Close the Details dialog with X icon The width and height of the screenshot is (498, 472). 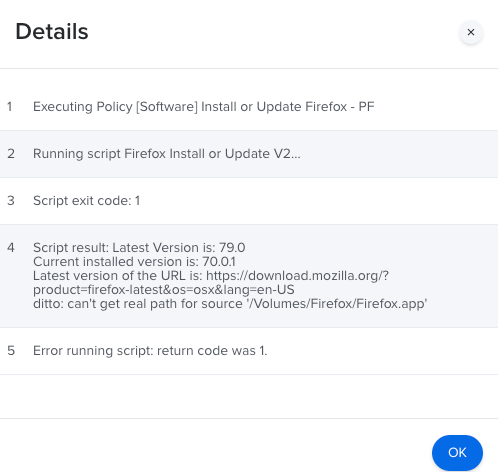[471, 32]
